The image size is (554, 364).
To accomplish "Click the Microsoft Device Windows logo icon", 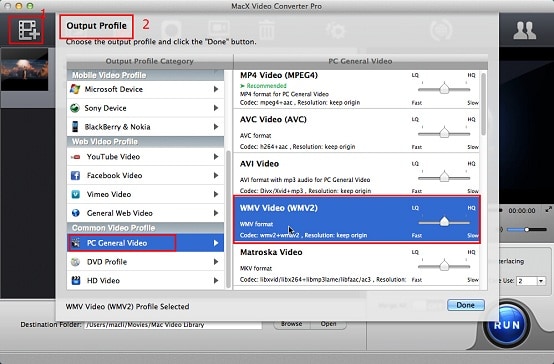I will coord(75,89).
